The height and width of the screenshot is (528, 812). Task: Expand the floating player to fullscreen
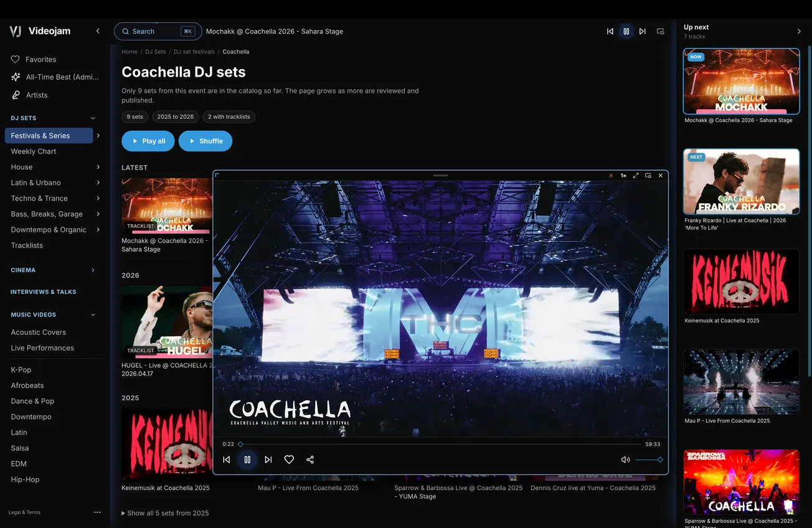(636, 176)
